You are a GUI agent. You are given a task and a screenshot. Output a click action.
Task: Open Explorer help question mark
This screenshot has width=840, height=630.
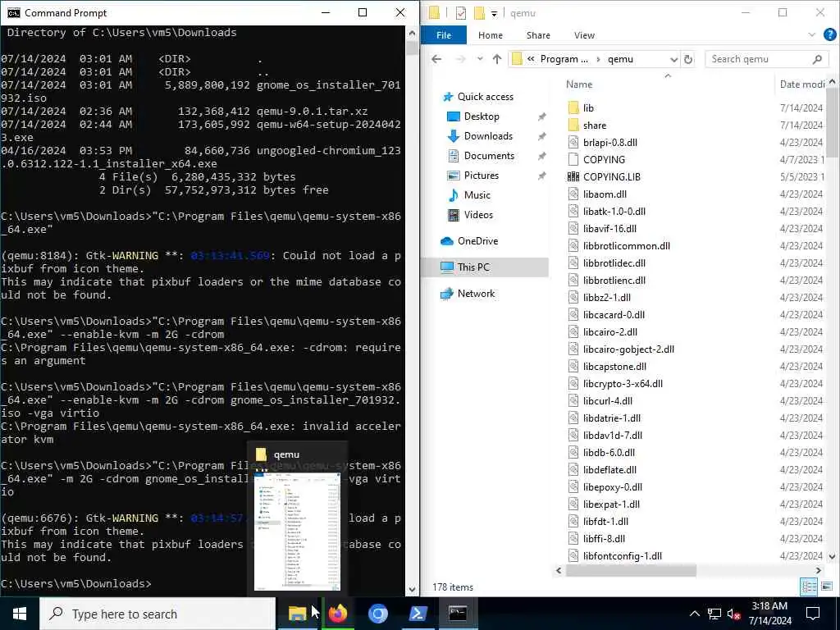click(830, 34)
